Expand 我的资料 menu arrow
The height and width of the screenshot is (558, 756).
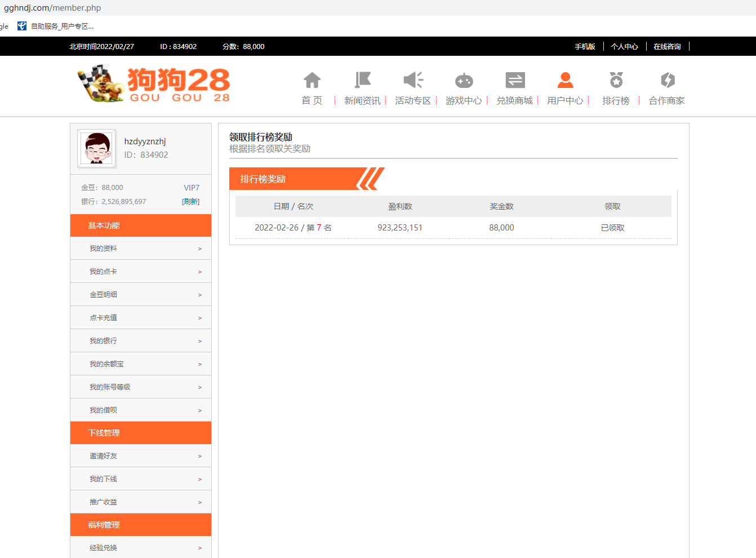(x=199, y=249)
